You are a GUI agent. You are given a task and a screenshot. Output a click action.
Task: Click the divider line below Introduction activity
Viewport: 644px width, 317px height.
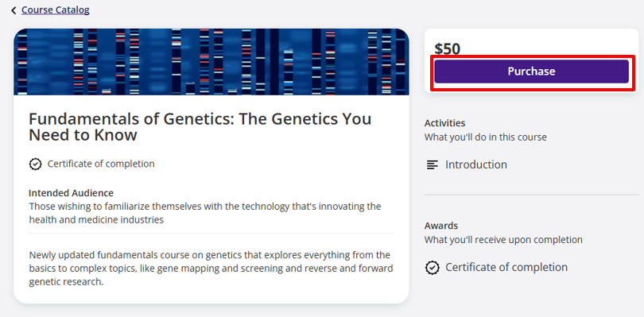(531, 195)
